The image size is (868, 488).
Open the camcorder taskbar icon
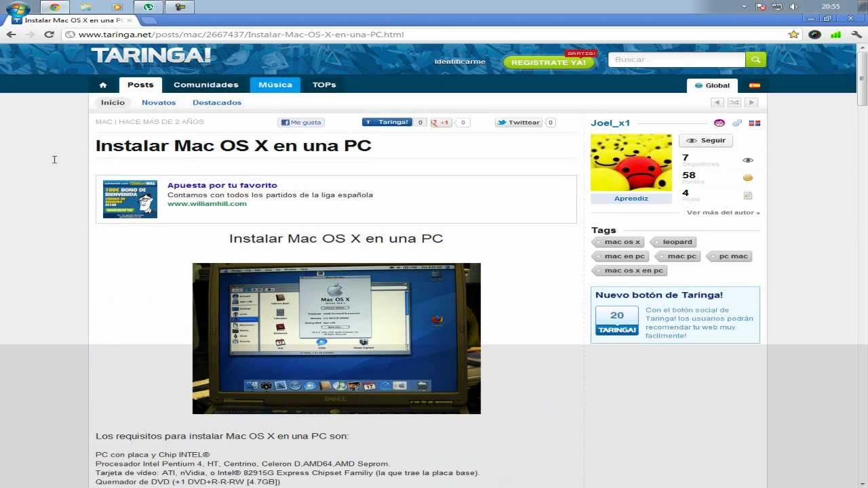[180, 7]
